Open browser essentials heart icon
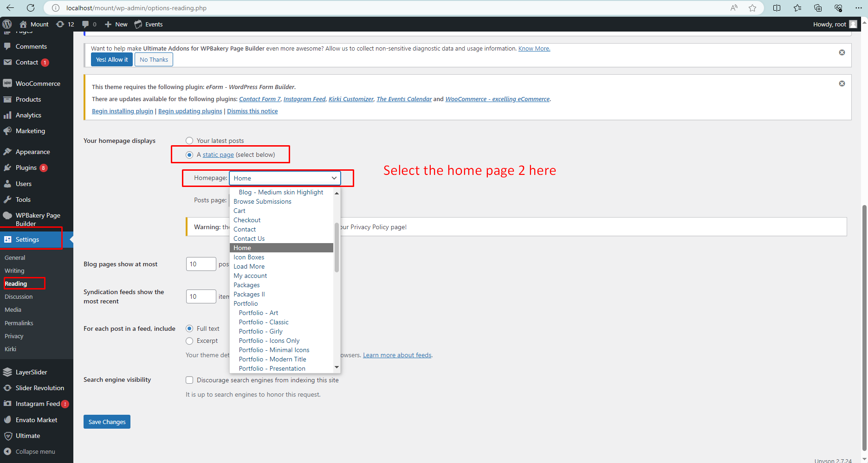This screenshot has width=868, height=463. (x=838, y=8)
